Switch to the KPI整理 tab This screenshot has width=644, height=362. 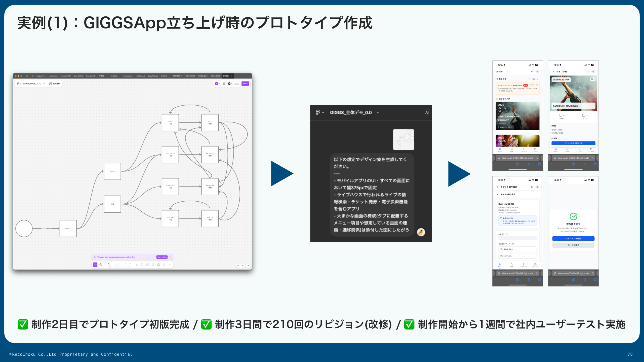tap(101, 76)
